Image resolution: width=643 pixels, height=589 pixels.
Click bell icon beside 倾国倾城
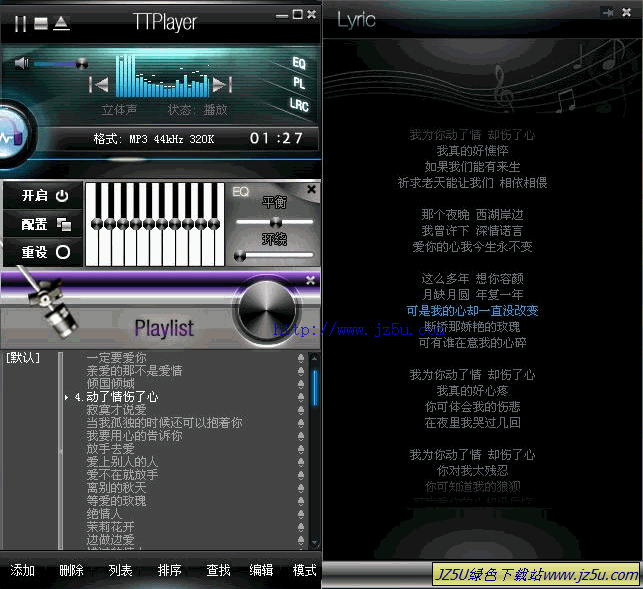coord(301,384)
